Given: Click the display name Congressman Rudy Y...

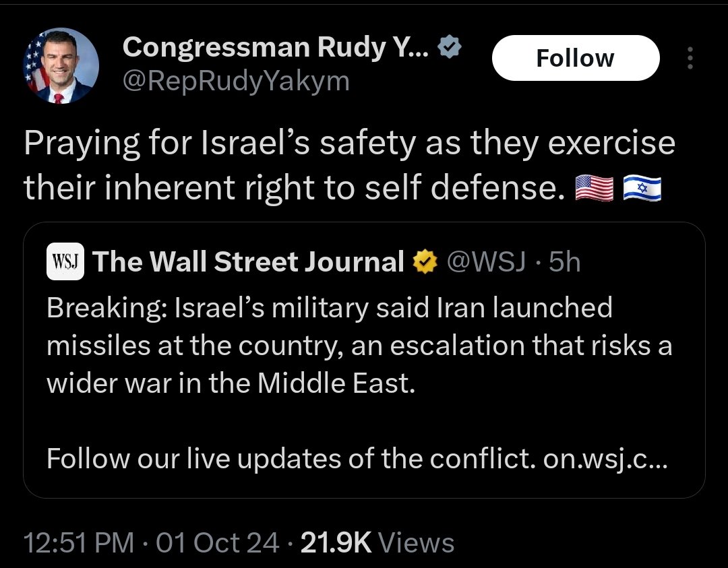Looking at the screenshot, I should point(275,46).
